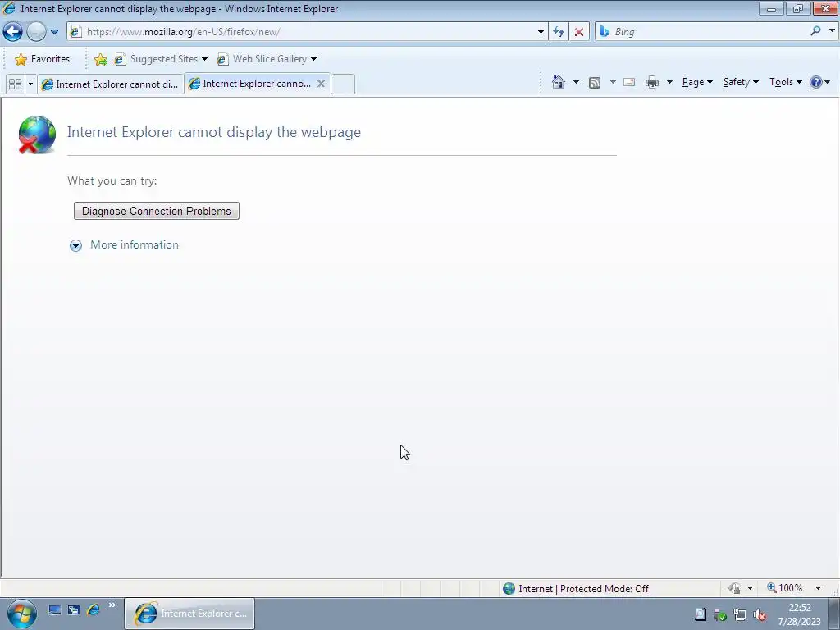Expand the Feeds dropdown arrow
The image size is (840, 630).
point(613,82)
